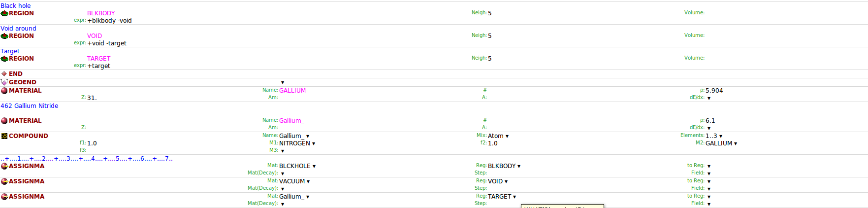Click the BLKBODY region card icon

pyautogui.click(x=4, y=13)
